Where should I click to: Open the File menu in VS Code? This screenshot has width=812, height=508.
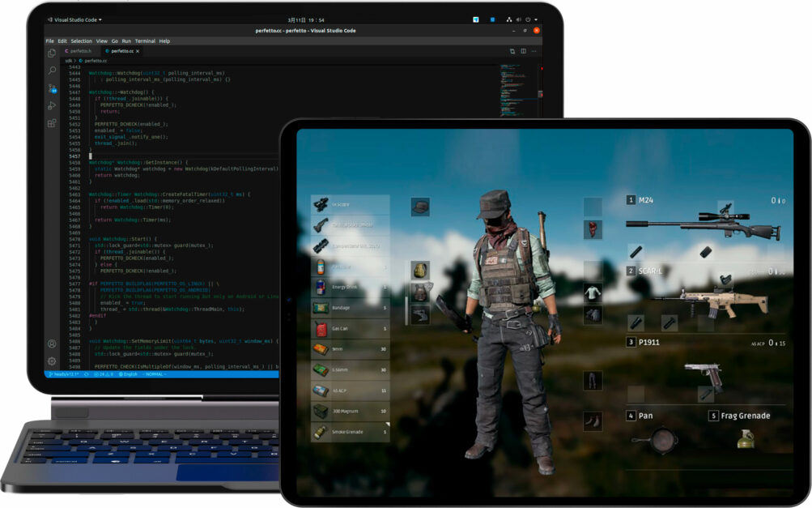tap(49, 41)
